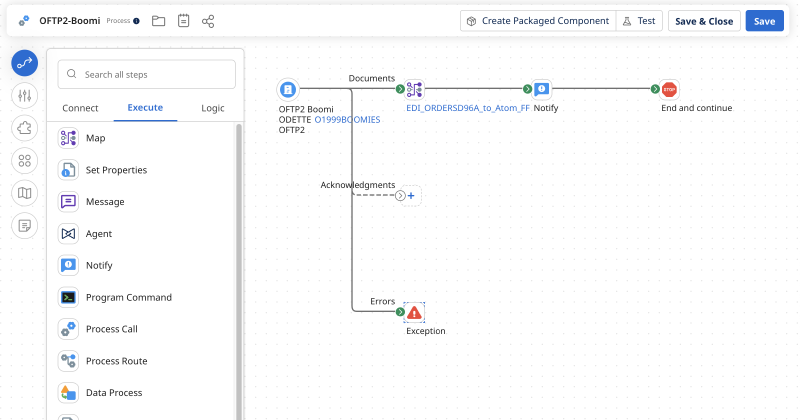
Task: Open the four-circles components sidebar icon
Action: point(24,161)
